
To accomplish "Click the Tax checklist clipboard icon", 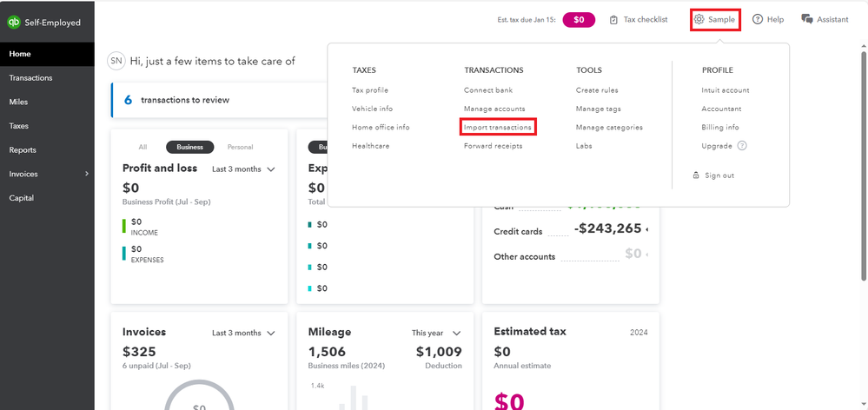I will tap(613, 20).
